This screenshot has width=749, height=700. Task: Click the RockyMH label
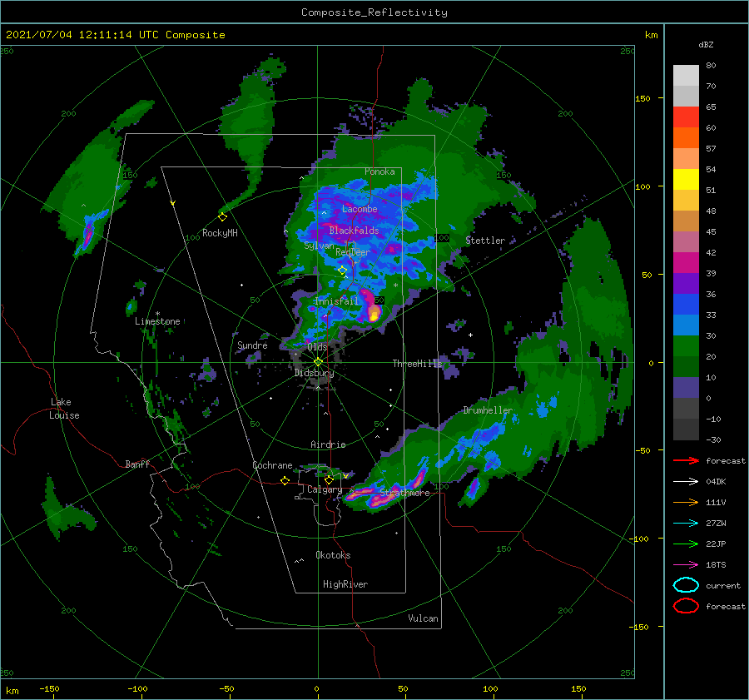coord(220,233)
